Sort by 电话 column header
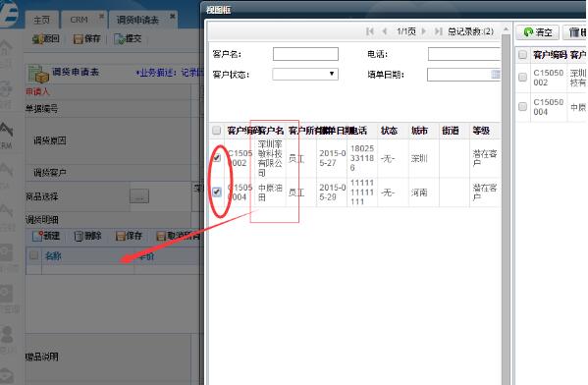Screen dimensions: 588x385 pos(357,131)
